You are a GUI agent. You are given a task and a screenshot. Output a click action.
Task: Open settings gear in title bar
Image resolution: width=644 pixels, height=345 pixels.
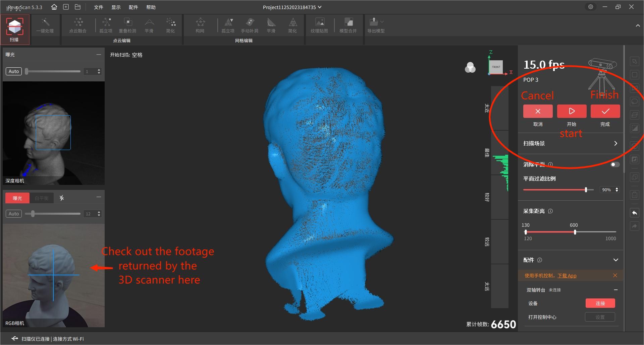point(591,7)
